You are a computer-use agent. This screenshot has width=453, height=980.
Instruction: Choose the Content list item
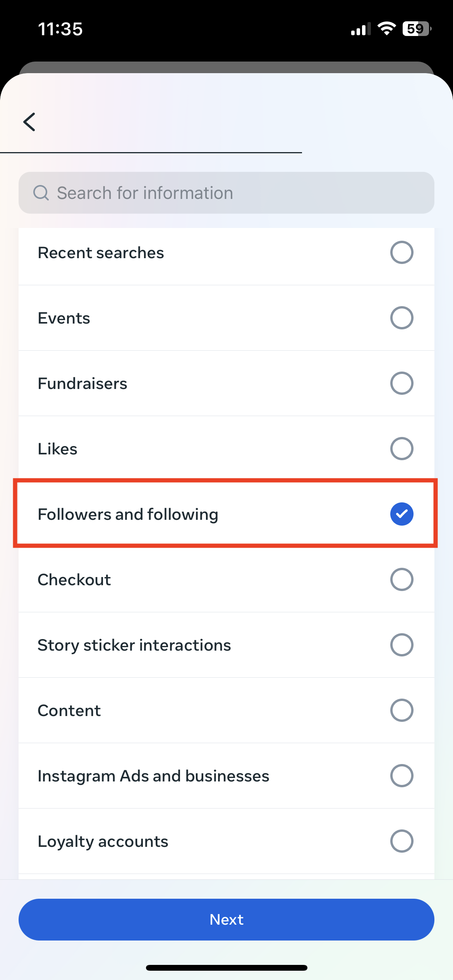[x=70, y=711]
